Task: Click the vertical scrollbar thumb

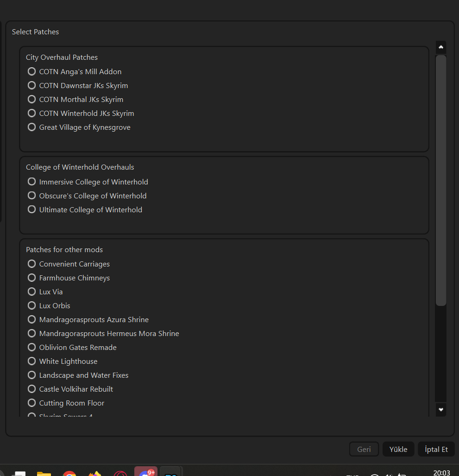Action: click(441, 180)
